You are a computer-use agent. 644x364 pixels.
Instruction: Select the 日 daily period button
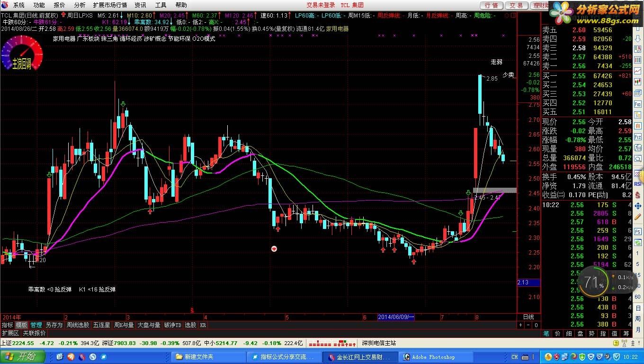[638, 308]
